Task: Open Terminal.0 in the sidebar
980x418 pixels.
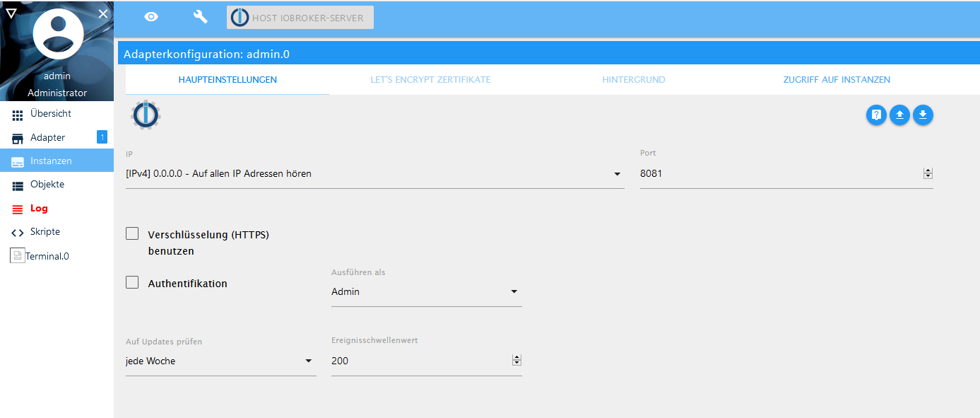Action: [57, 256]
